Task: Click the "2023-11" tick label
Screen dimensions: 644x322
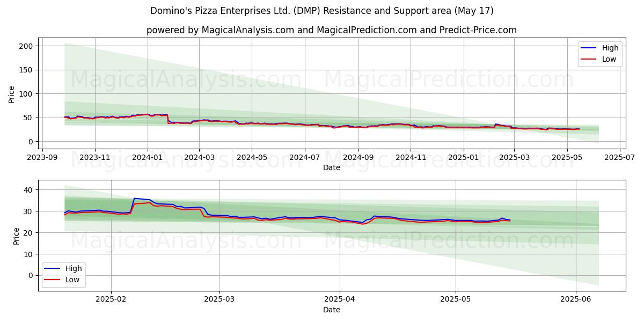Action: tap(95, 157)
